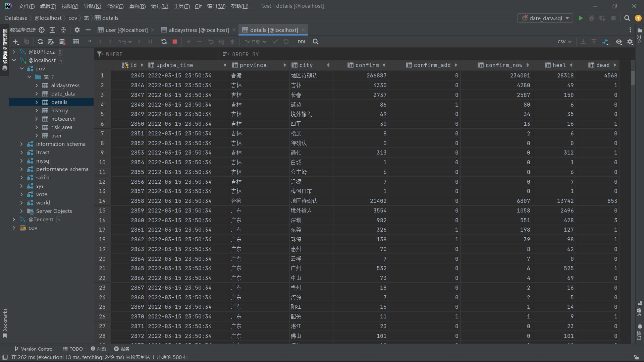Screen dimensions: 644x362
Task: Click the DDL button
Action: click(302, 42)
